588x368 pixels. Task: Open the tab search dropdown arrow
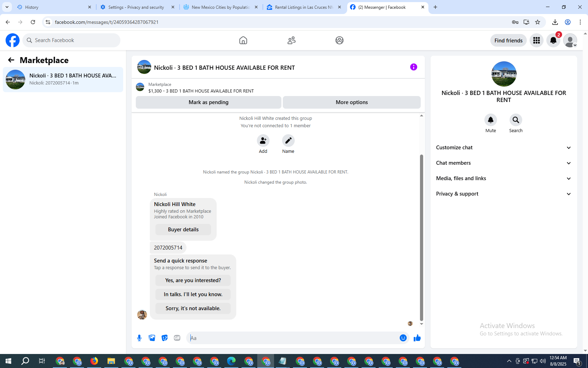tap(7, 7)
